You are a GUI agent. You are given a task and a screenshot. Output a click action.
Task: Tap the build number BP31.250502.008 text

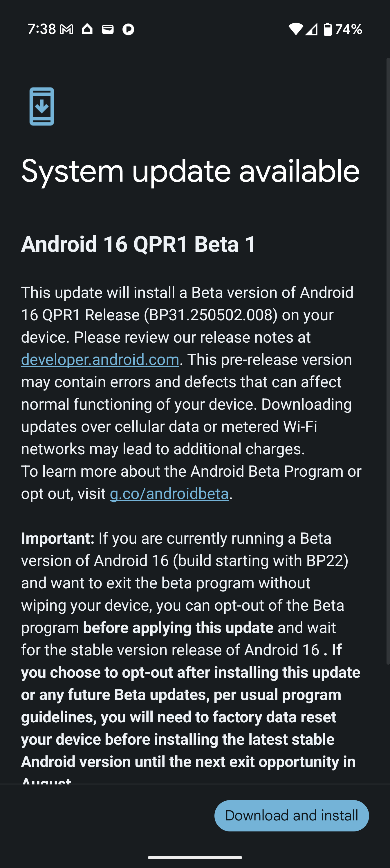211,315
